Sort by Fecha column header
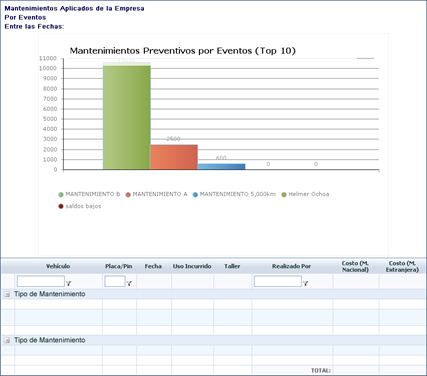Viewport: 427px width, 376px height. click(x=153, y=266)
